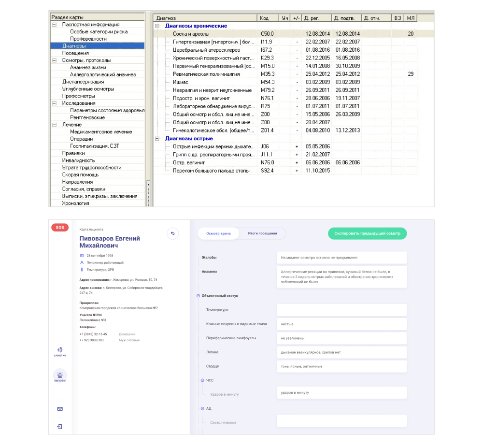Click the back arrow button

click(x=173, y=233)
